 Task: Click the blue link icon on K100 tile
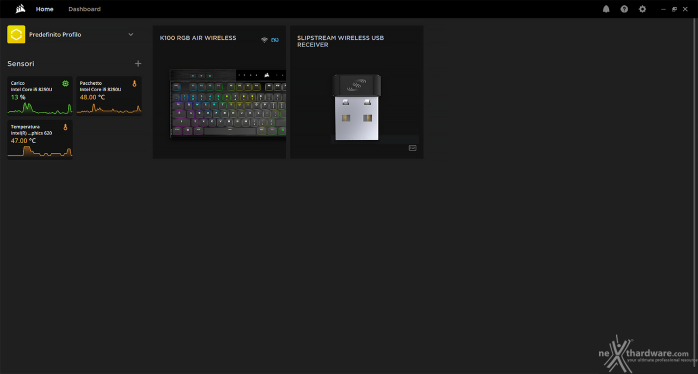pyautogui.click(x=275, y=40)
